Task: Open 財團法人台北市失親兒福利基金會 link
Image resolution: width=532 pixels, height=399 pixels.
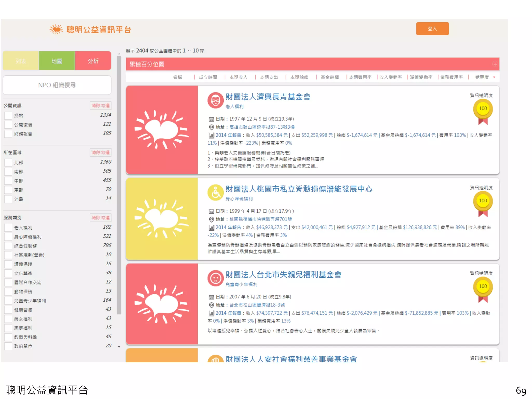Action: click(283, 275)
